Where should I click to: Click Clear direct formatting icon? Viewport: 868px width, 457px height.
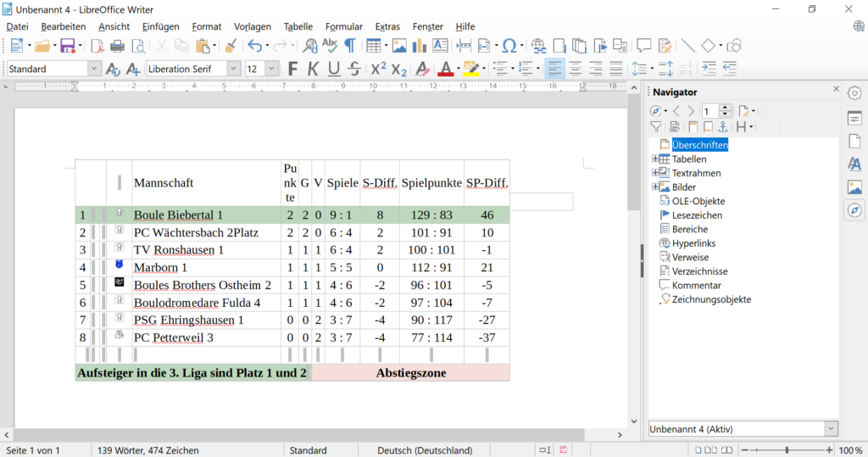[x=422, y=69]
